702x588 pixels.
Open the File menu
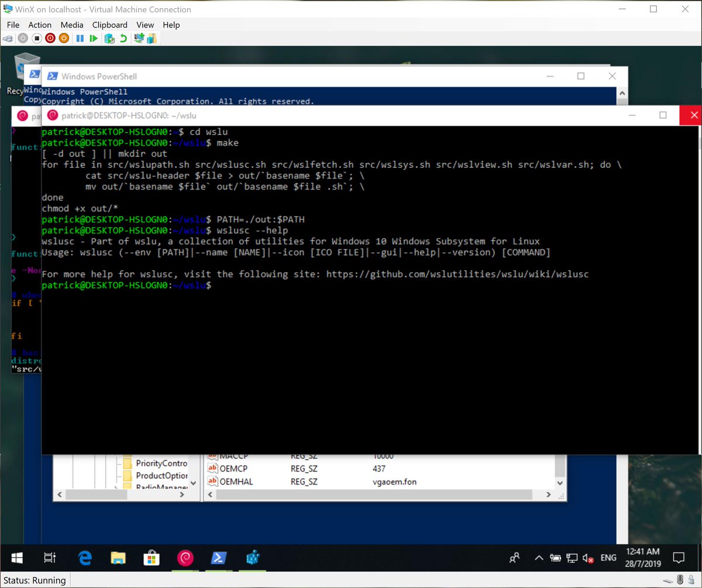(13, 25)
